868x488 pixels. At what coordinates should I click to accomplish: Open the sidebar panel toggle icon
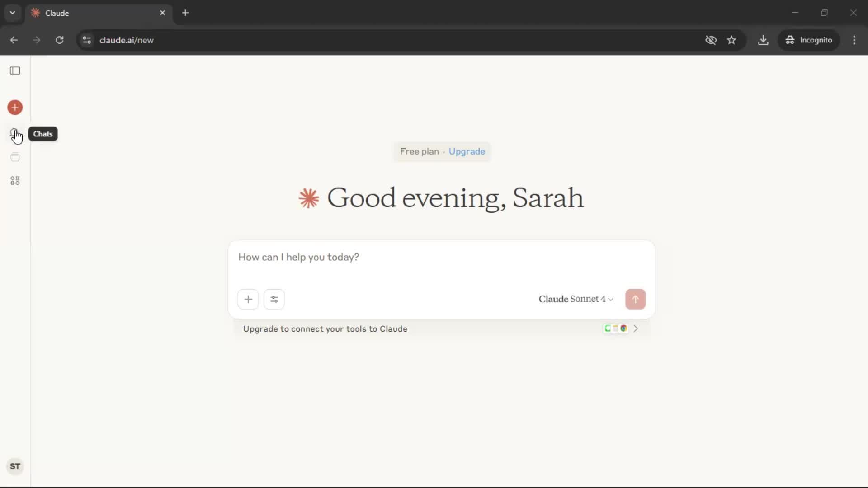[15, 70]
